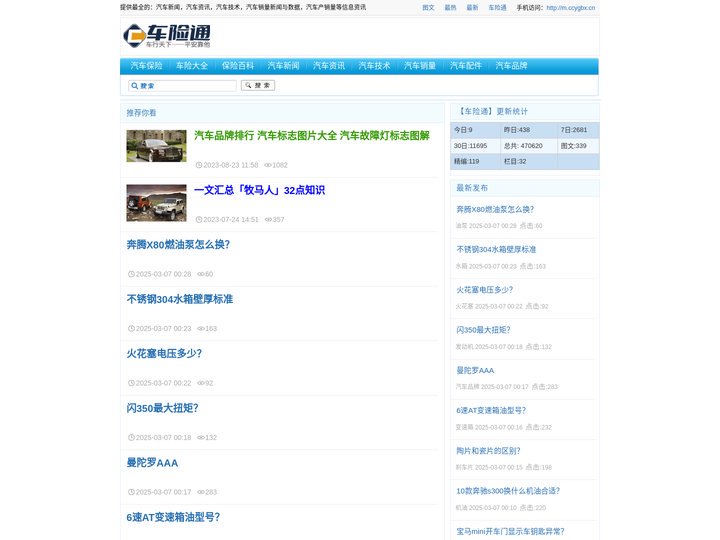The image size is (720, 540).
Task: Click clock icon beside 2023-08-23 11:58
Action: [x=199, y=165]
